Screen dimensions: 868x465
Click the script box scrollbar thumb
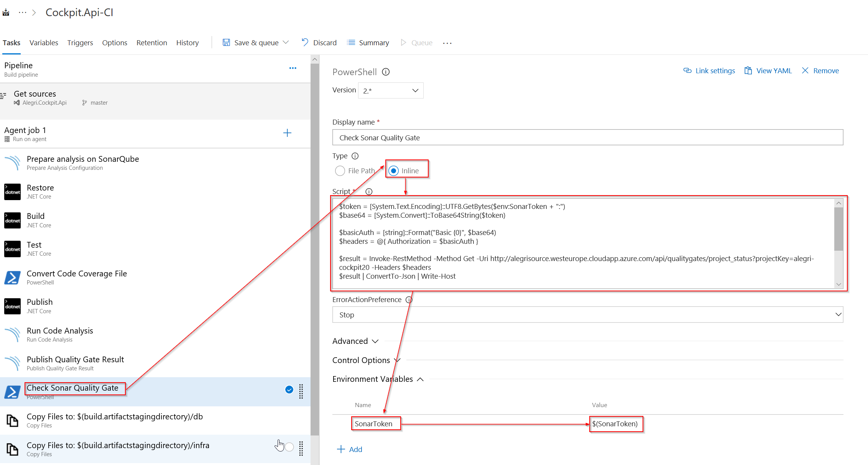tap(838, 229)
